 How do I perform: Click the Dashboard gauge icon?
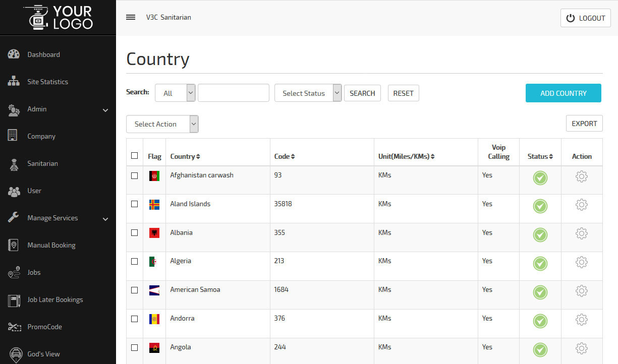tap(14, 54)
